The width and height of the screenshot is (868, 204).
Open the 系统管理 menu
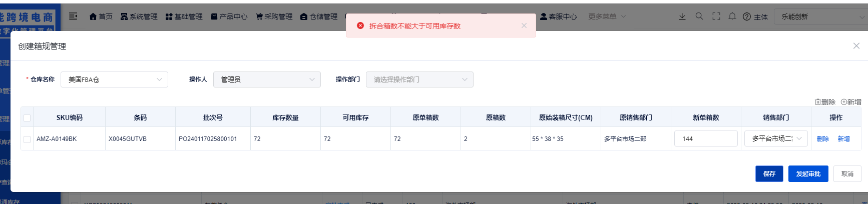click(139, 16)
